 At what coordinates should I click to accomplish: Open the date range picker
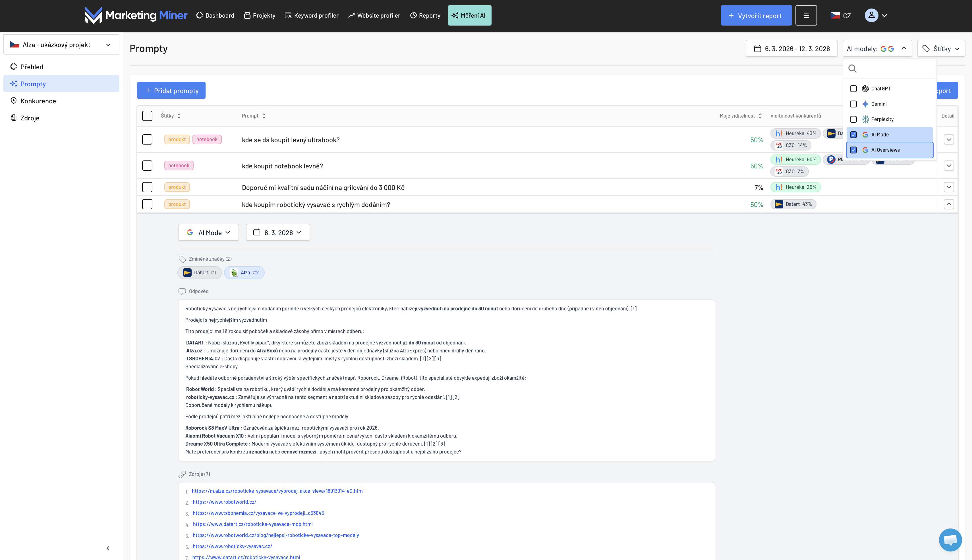tap(791, 49)
